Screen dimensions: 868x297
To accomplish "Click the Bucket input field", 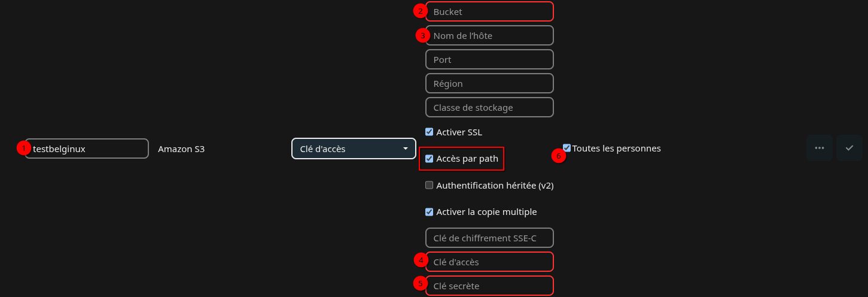I will [x=489, y=11].
